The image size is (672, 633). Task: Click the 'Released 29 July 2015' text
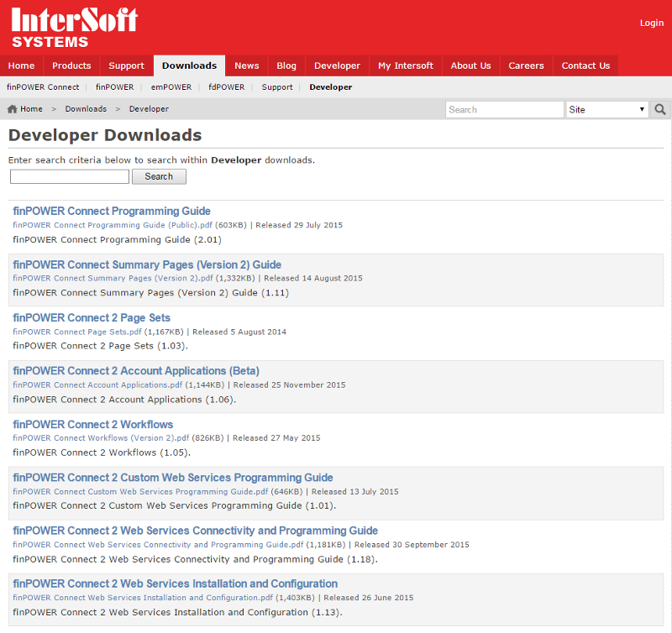click(299, 225)
